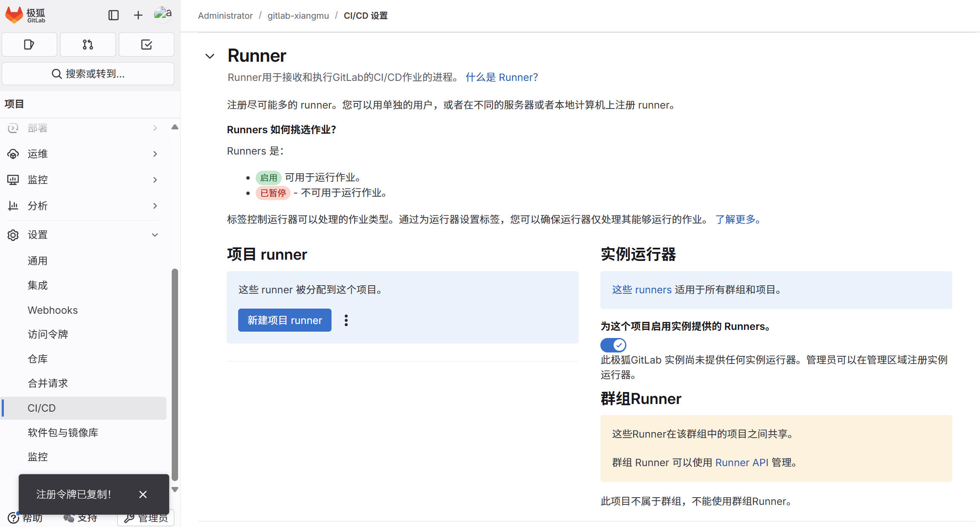
Task: Click the search or go to field
Action: pos(88,74)
